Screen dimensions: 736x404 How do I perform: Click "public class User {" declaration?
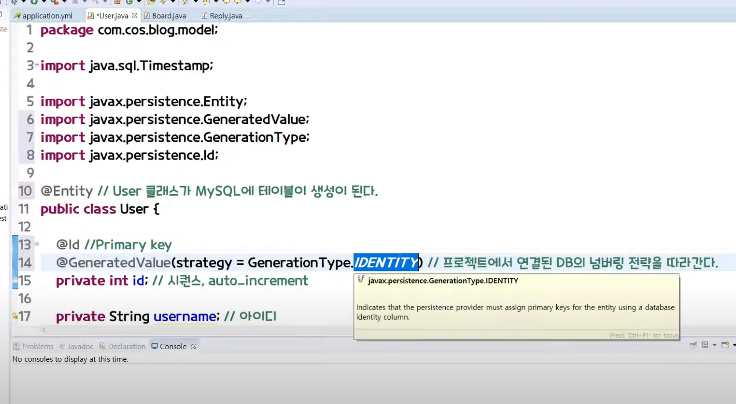(x=100, y=209)
